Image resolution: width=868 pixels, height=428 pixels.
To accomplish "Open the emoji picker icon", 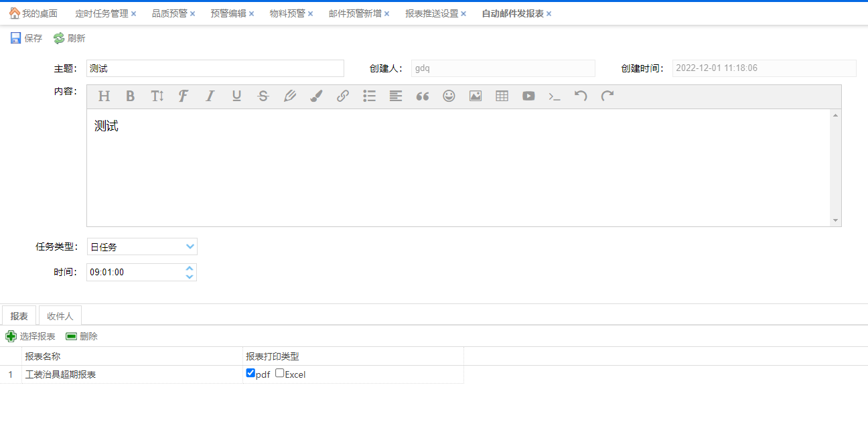I will (449, 96).
